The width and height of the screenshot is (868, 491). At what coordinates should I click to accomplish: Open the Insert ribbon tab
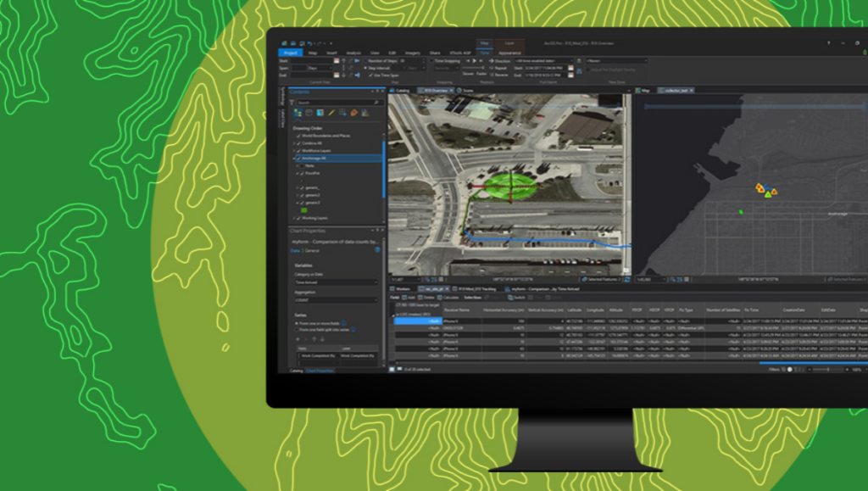pos(331,53)
